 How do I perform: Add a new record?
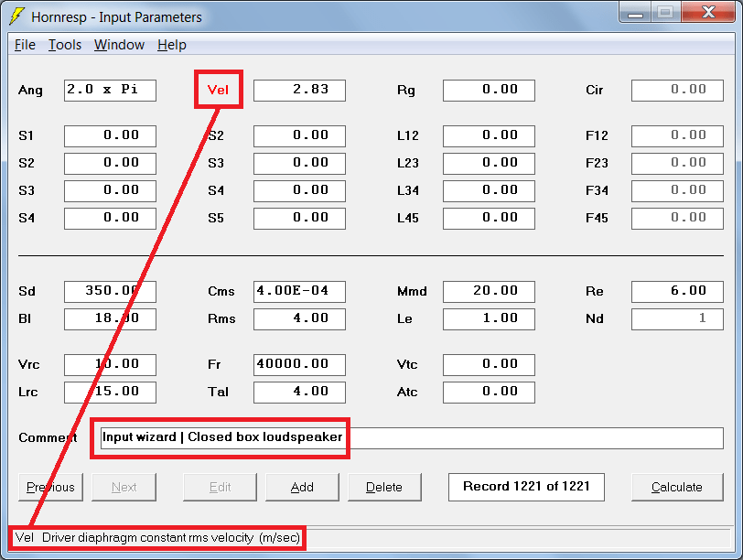[x=302, y=487]
